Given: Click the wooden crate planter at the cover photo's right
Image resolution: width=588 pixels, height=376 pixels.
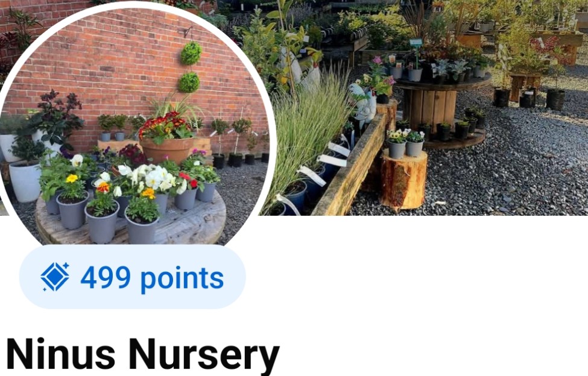Looking at the screenshot, I should (x=524, y=86).
